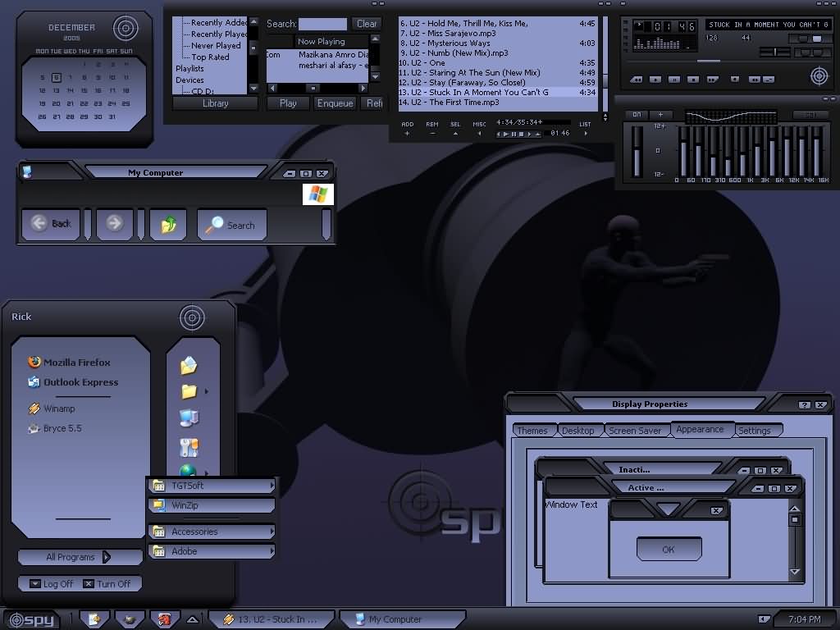Click the Enqueue button

coord(335,103)
